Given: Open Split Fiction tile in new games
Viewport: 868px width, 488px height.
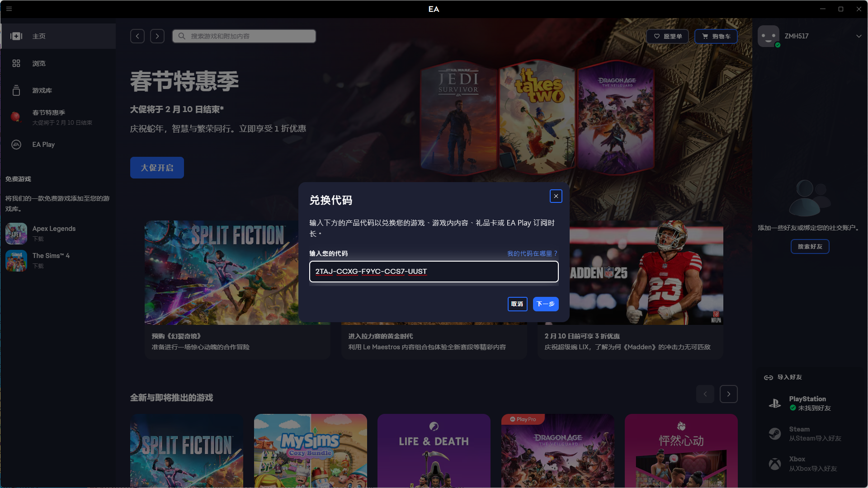Looking at the screenshot, I should 187,450.
